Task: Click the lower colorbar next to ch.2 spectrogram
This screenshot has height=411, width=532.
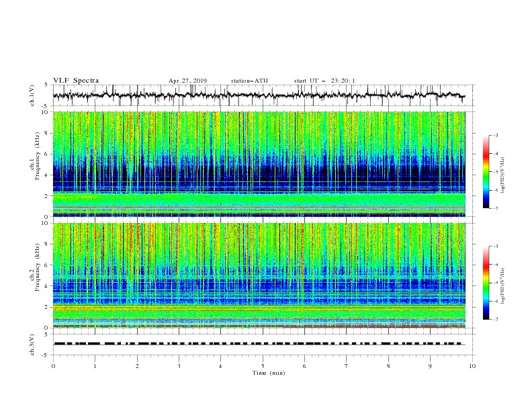Action: point(486,283)
